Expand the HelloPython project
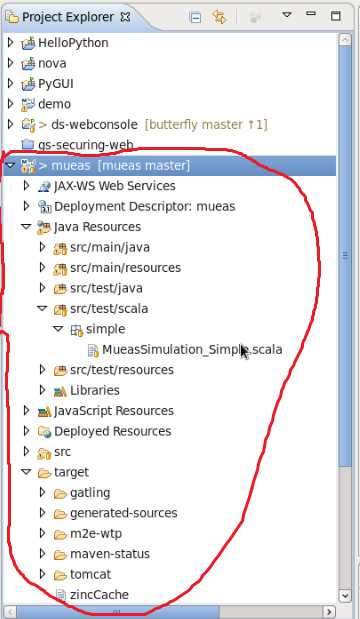Viewport: 360px width, 619px height. (11, 42)
